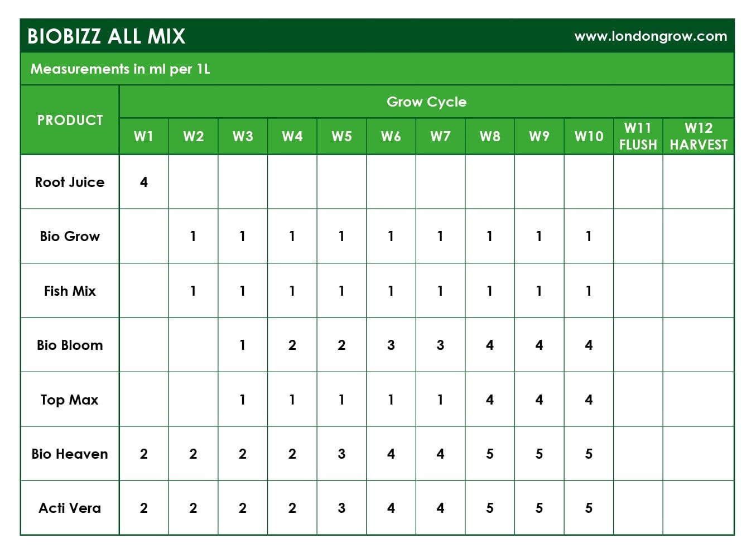756x553 pixels.
Task: Select the Acti Vera W10 dosage value
Action: pyautogui.click(x=589, y=508)
